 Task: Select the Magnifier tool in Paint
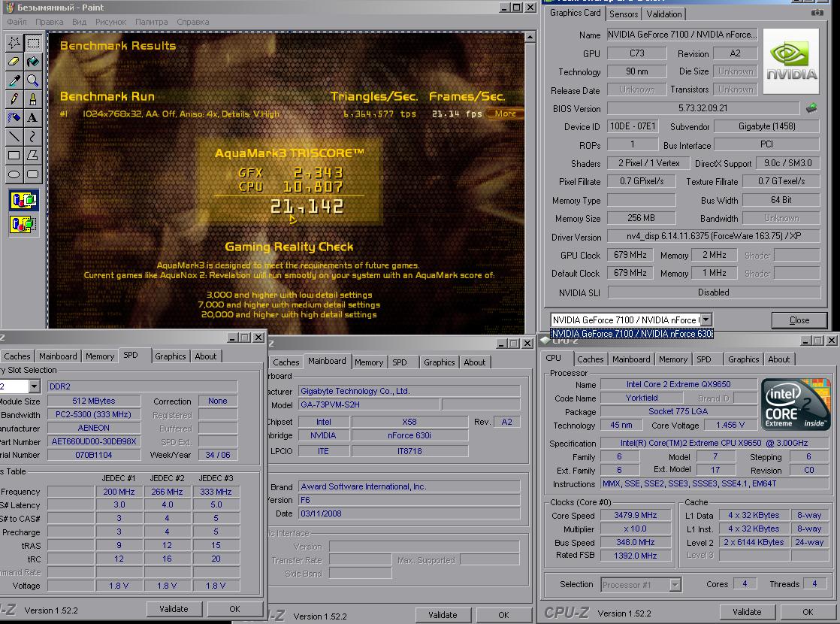point(33,80)
